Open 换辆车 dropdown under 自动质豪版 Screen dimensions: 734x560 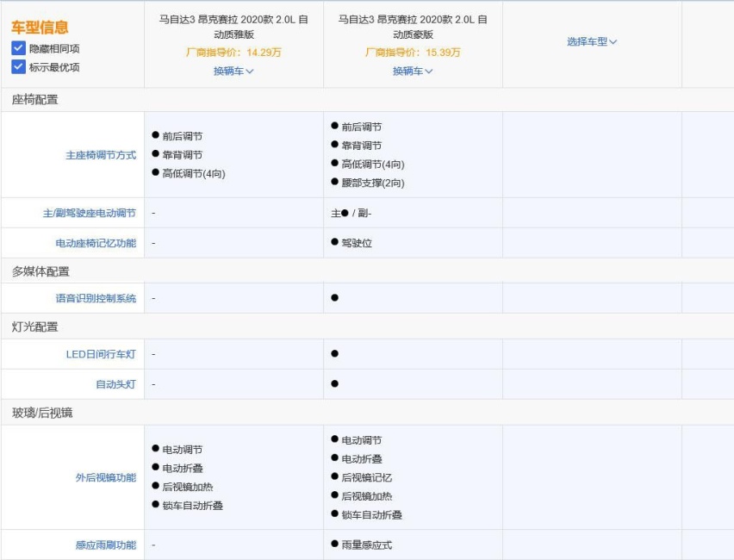[x=413, y=72]
